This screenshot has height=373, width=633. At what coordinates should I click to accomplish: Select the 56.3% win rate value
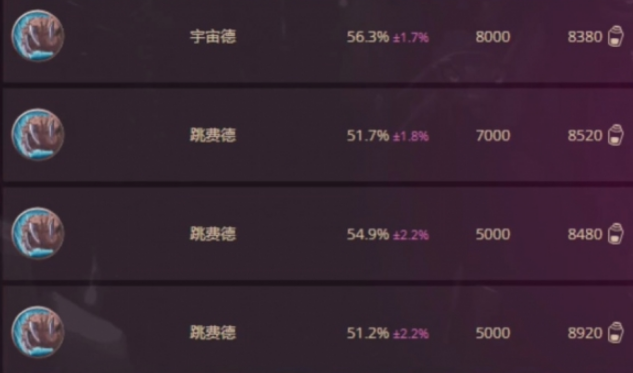[x=368, y=37]
